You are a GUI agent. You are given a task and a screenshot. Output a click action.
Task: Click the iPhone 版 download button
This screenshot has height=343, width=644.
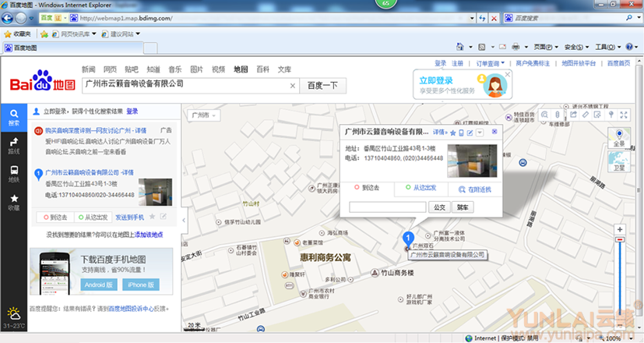pyautogui.click(x=141, y=285)
